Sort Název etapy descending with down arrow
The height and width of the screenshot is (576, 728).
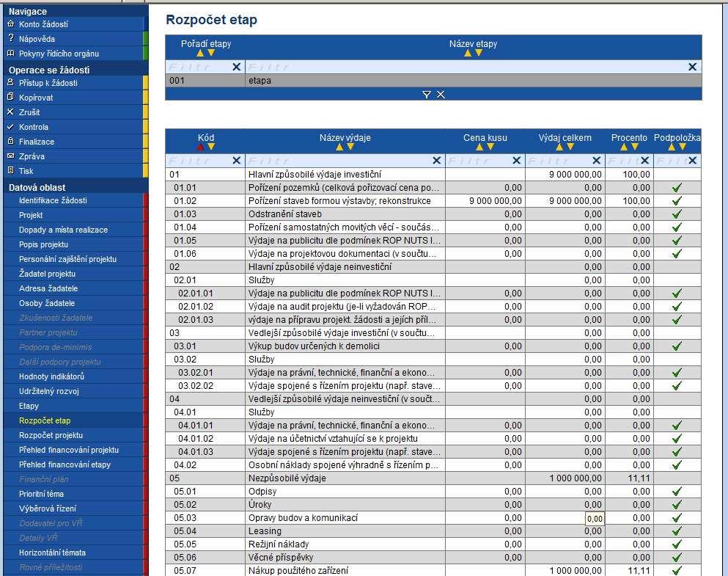479,53
